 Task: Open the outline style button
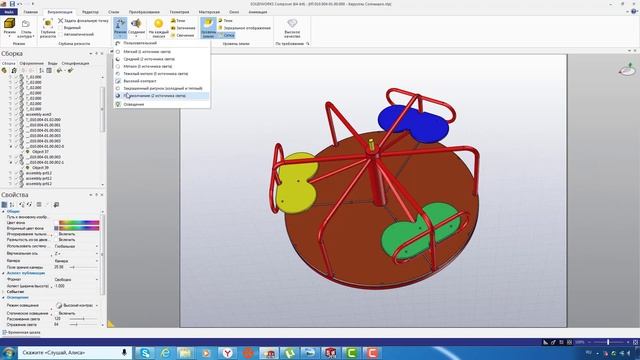click(x=26, y=28)
